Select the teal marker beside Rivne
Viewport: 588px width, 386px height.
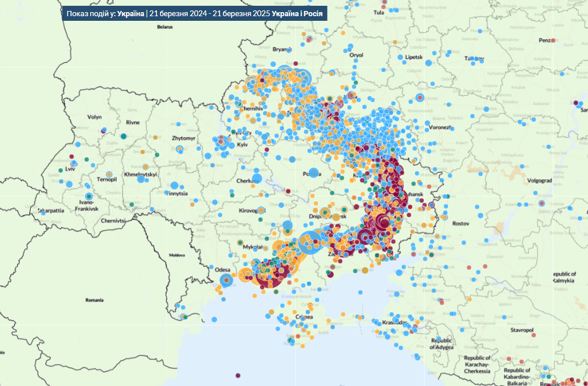(123, 136)
